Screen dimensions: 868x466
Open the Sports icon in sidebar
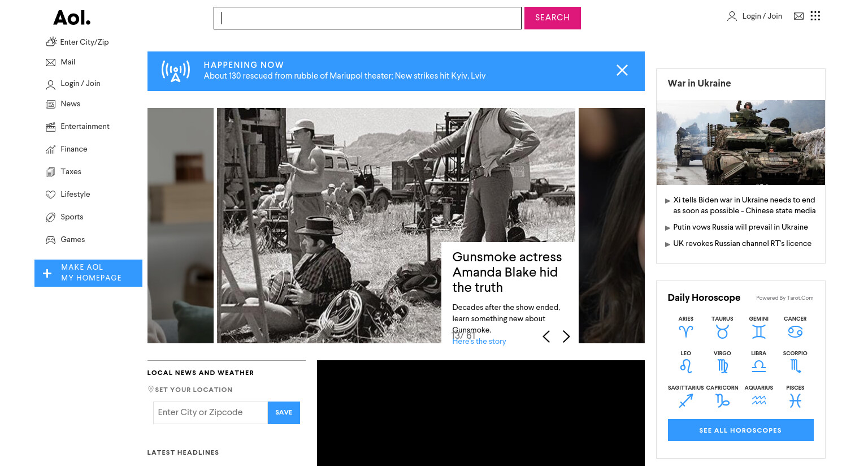(51, 217)
